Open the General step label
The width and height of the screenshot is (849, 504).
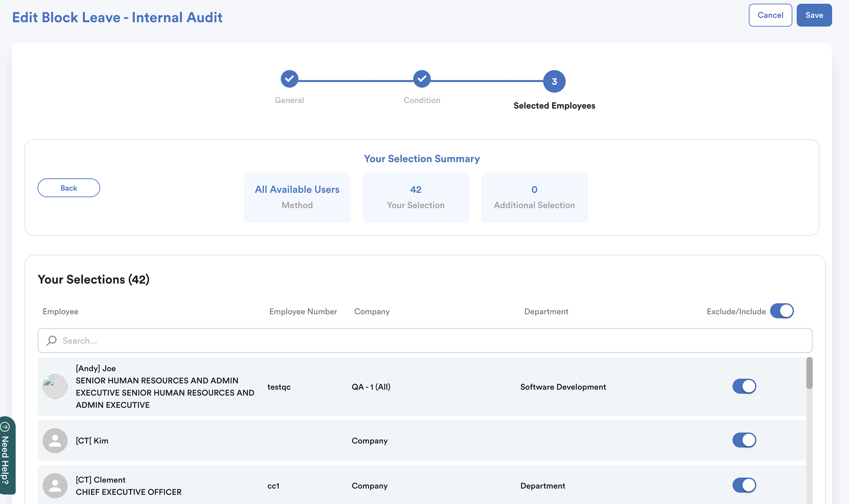click(289, 100)
